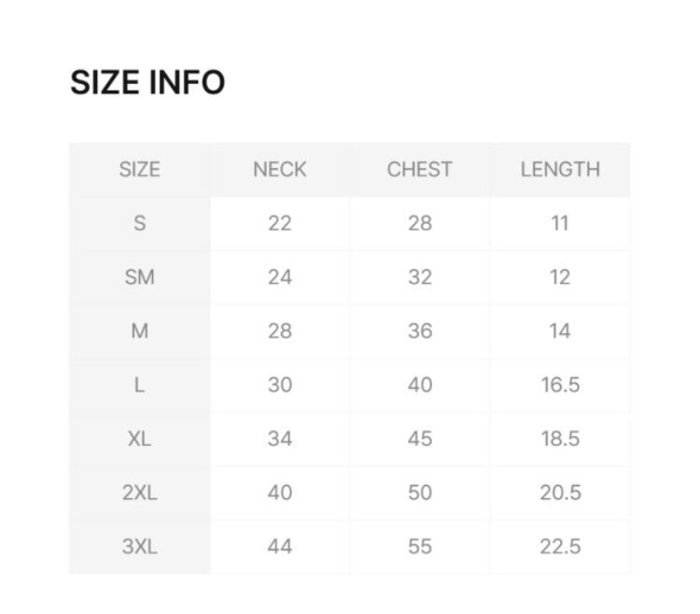Click chest value 45 for size XL
Screen dimensions: 700x614
coord(420,439)
